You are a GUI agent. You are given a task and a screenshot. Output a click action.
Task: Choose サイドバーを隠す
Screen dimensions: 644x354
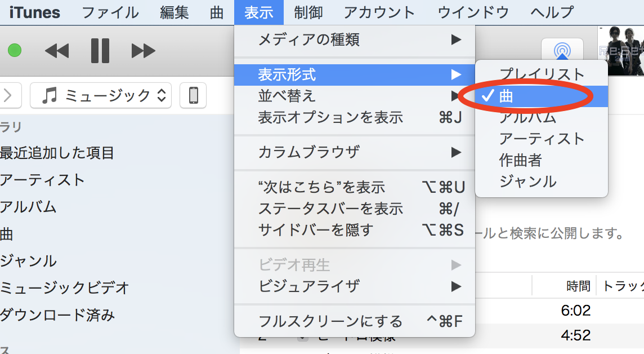(x=355, y=230)
